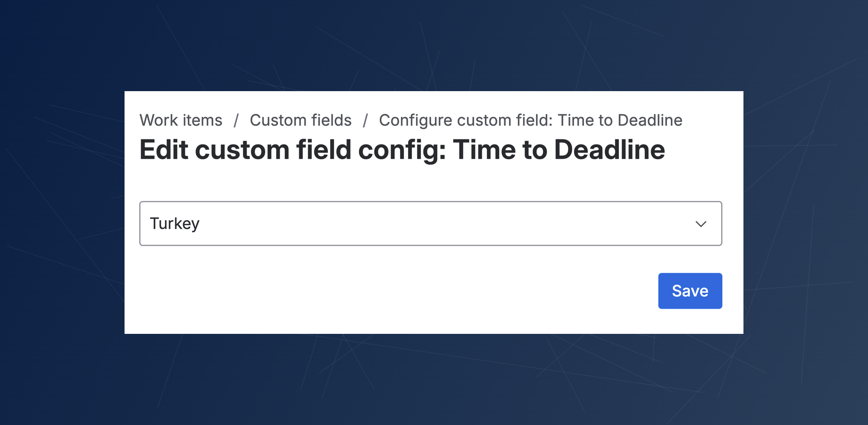Screen dimensions: 868x425
Task: Expand the country selection list
Action: [430, 223]
